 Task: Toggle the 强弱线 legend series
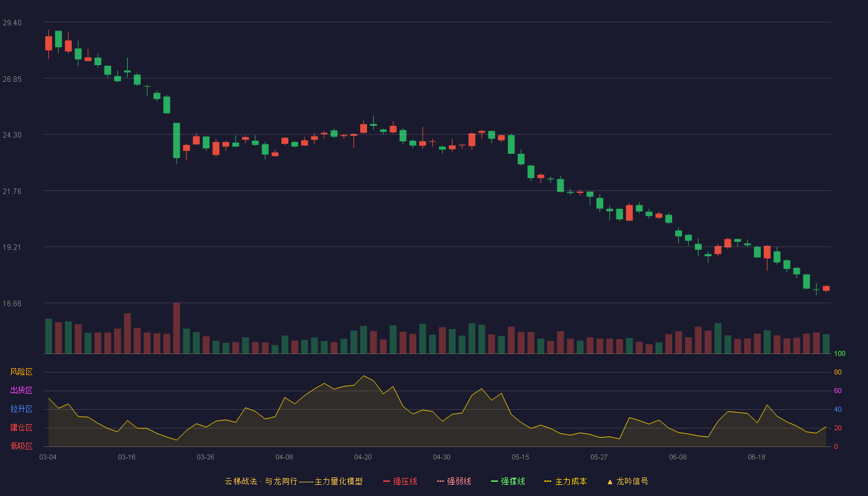tap(454, 481)
